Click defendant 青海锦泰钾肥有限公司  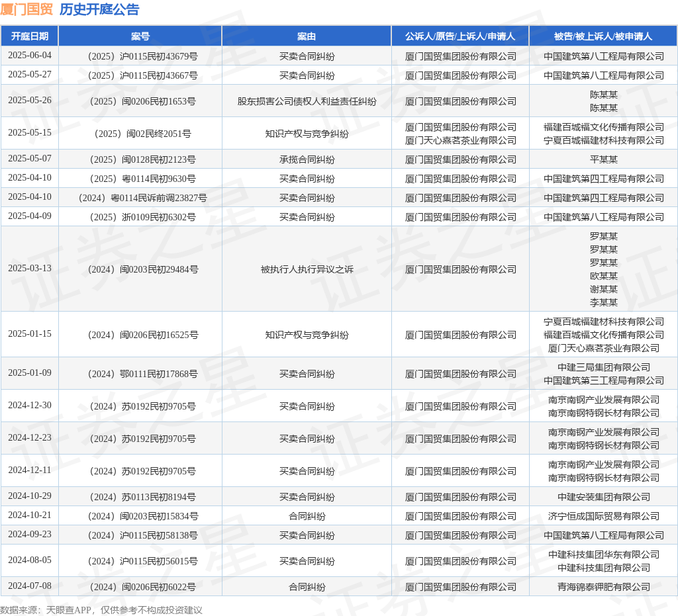point(603,587)
